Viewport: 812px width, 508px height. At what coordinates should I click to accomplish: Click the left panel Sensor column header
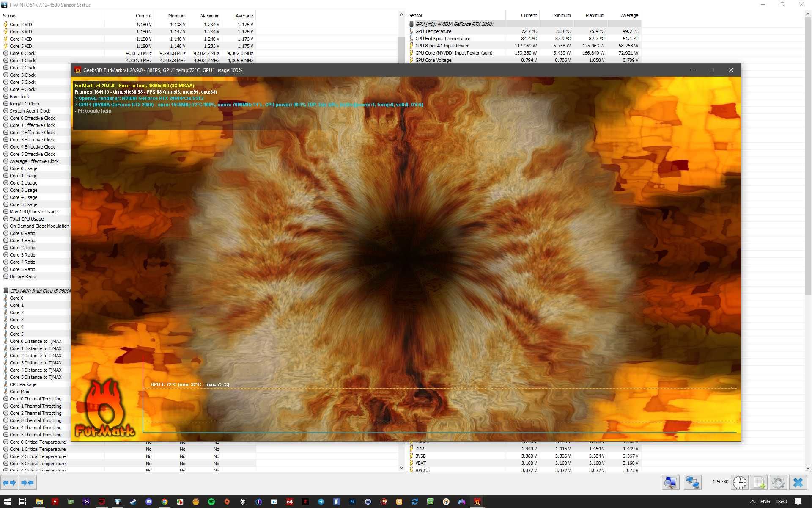[52, 16]
